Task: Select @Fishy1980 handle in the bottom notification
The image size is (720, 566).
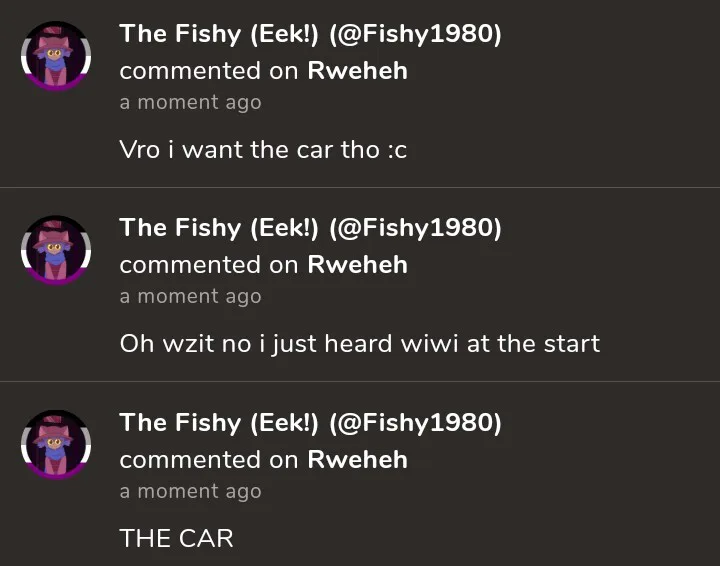Action: [x=415, y=423]
